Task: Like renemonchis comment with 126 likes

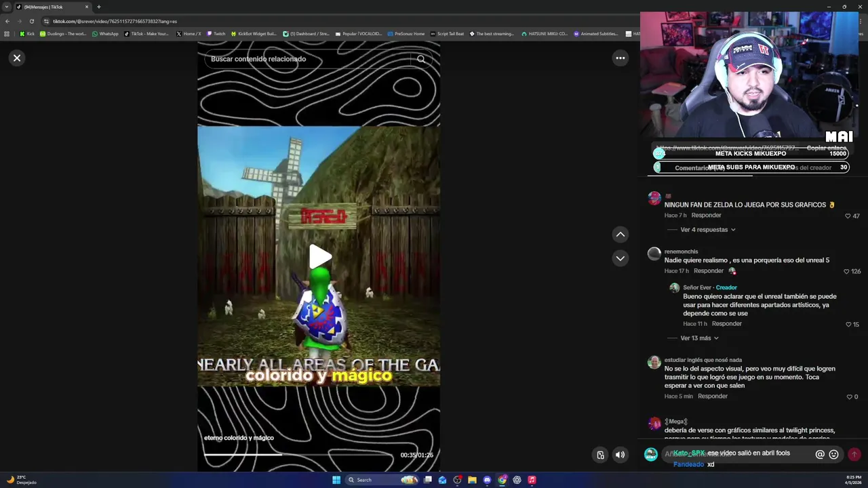Action: click(846, 272)
